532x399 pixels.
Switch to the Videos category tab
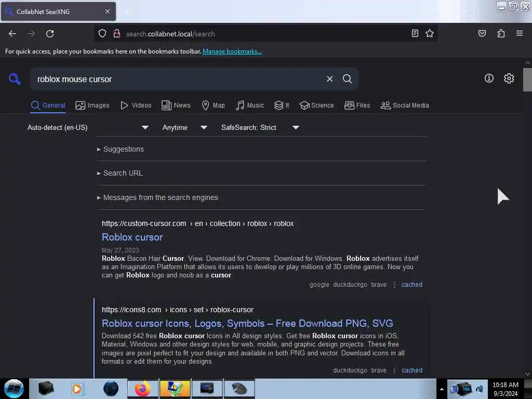(x=136, y=105)
